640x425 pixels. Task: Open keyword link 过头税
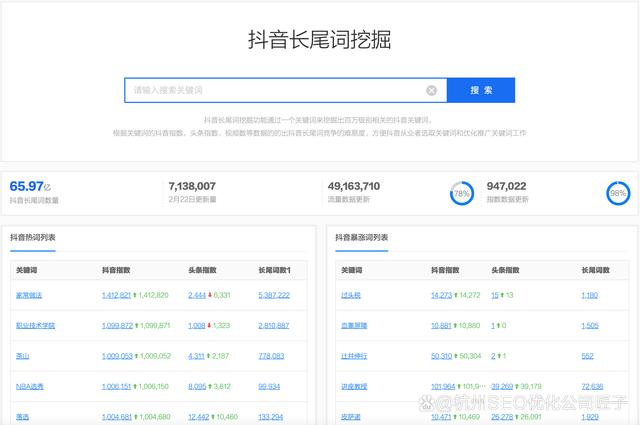pos(351,295)
